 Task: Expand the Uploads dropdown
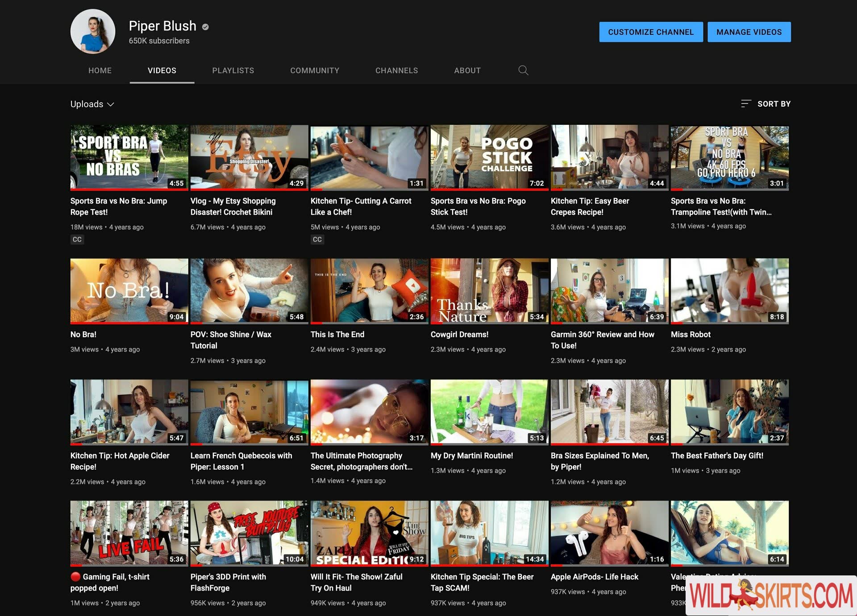[x=92, y=104]
